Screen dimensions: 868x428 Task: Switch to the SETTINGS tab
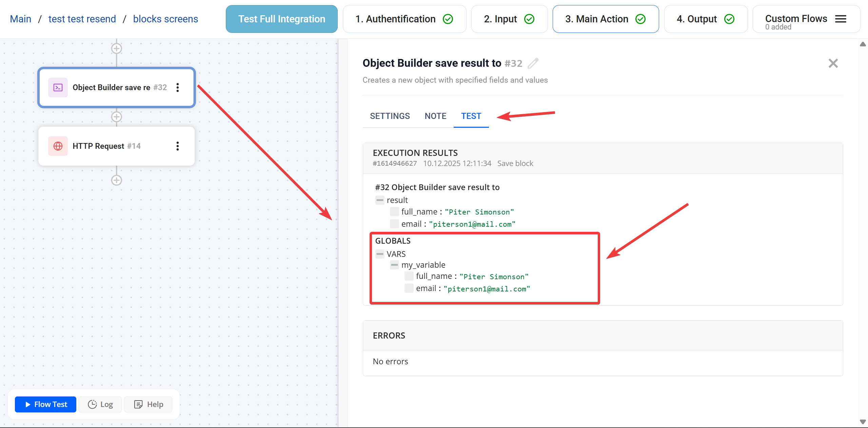click(390, 116)
